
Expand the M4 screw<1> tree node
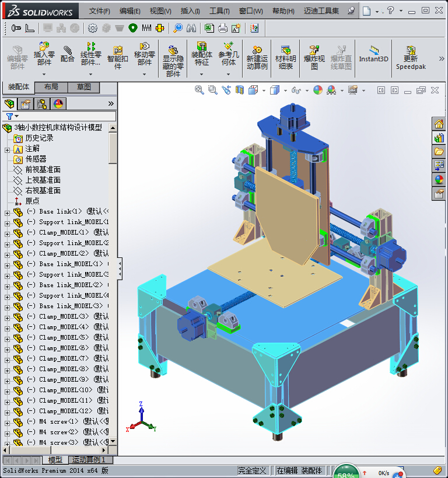coord(7,423)
